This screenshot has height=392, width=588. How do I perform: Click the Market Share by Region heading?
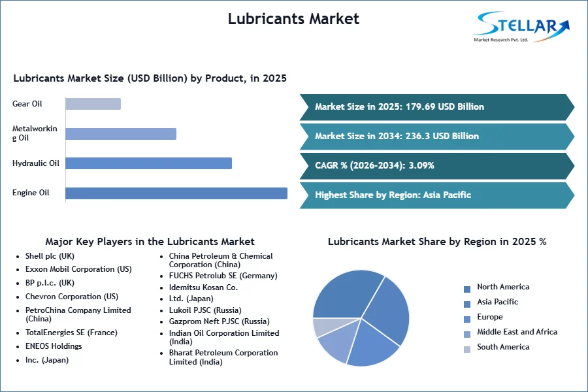tap(437, 242)
